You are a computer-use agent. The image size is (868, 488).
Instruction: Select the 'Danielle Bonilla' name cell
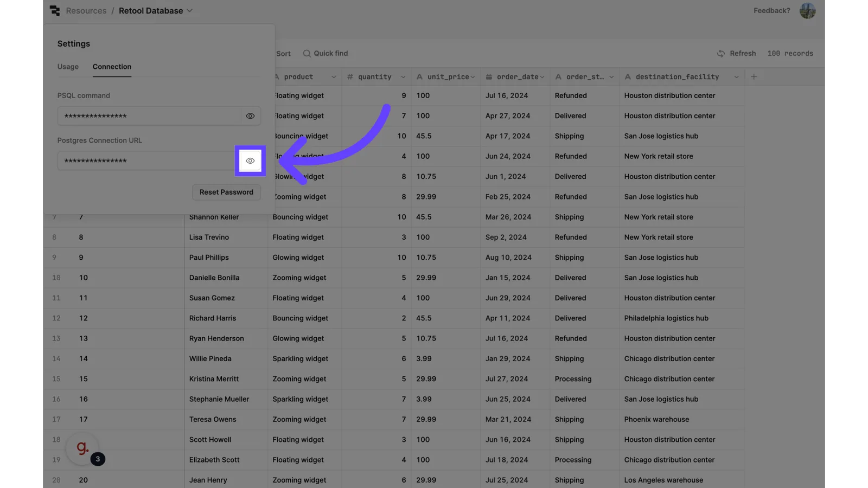coord(226,278)
